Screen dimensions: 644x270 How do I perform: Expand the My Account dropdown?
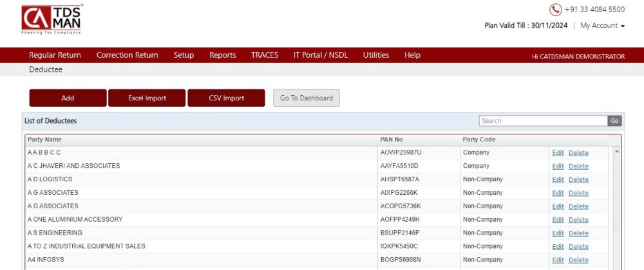pyautogui.click(x=602, y=26)
